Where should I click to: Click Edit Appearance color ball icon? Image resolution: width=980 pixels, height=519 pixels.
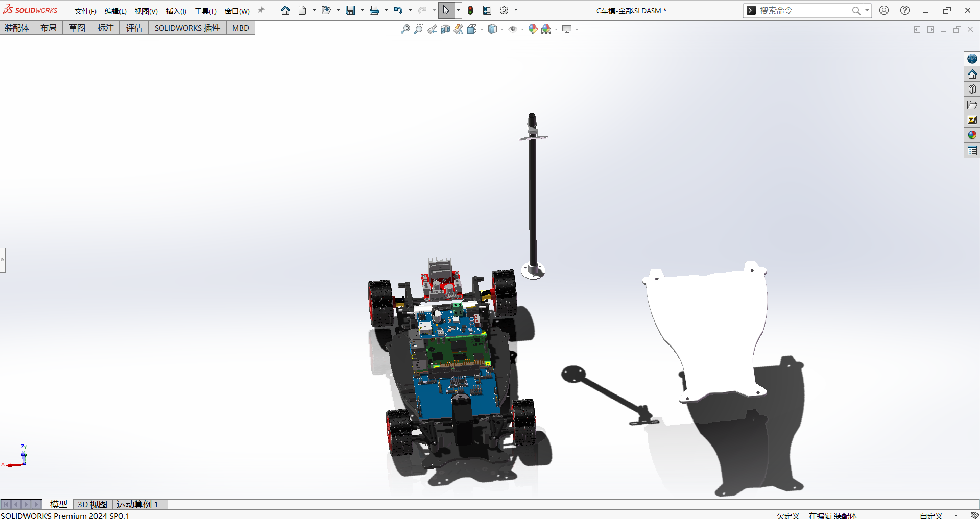[x=533, y=29]
